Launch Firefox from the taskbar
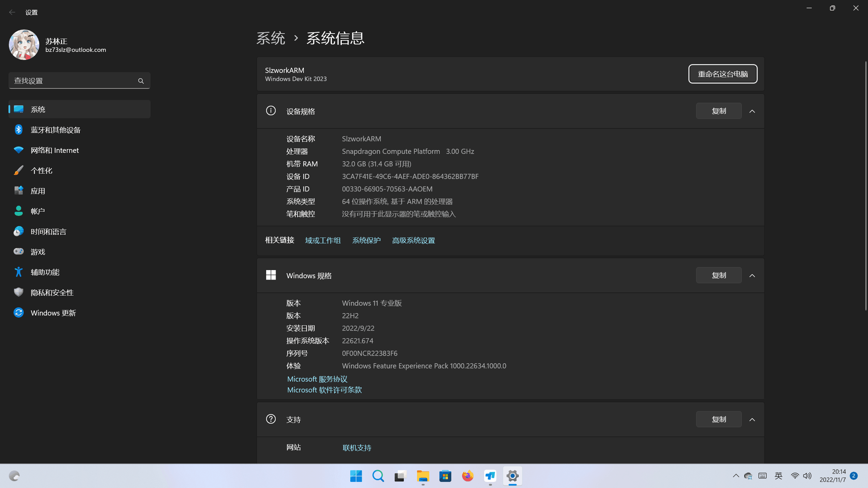Screen dimensions: 868x488 468,476
